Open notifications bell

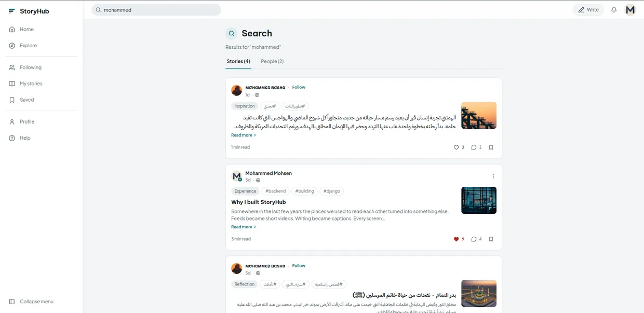[x=614, y=10]
